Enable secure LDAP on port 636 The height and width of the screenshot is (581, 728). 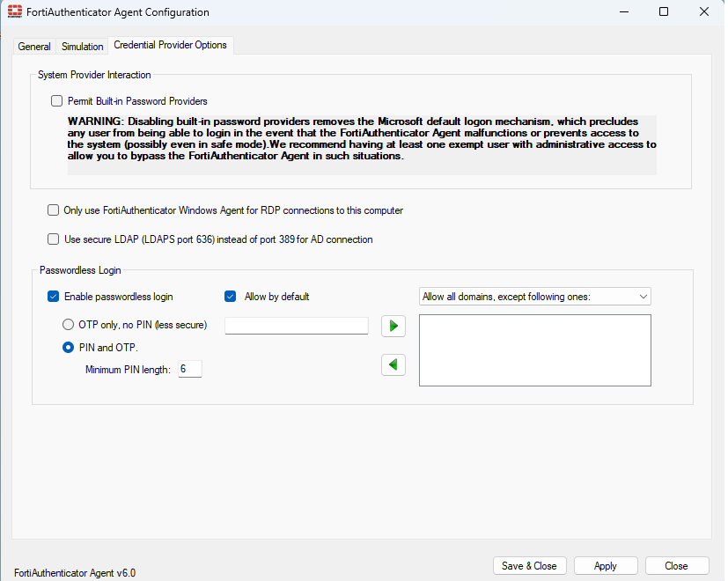[x=53, y=239]
